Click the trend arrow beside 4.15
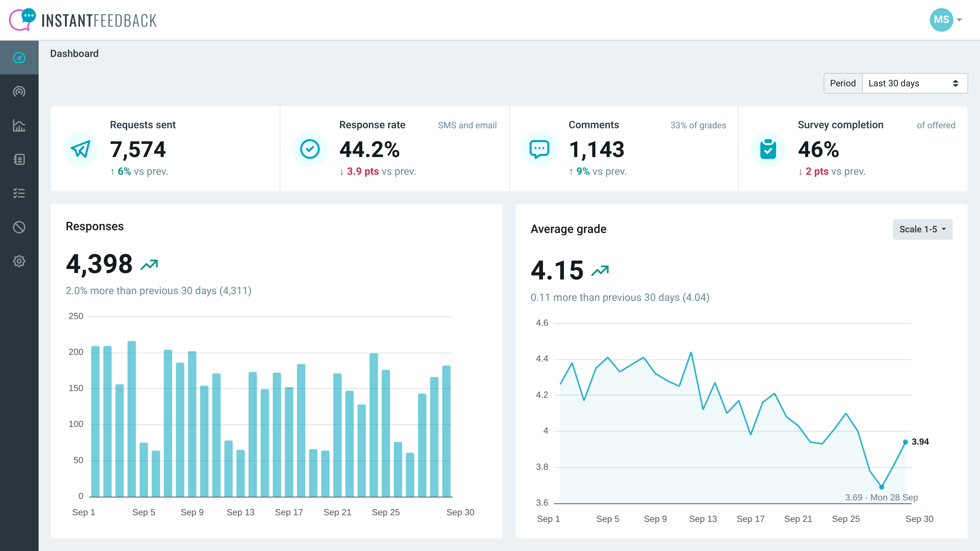 coord(600,270)
